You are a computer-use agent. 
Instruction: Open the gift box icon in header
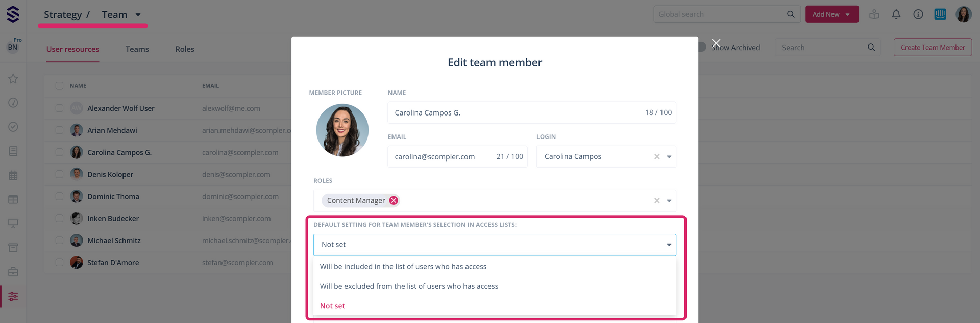tap(874, 14)
